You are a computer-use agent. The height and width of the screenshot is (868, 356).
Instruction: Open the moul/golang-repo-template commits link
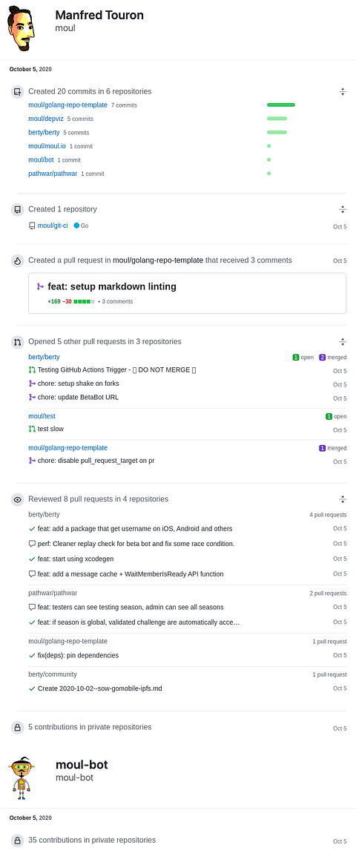pyautogui.click(x=68, y=105)
